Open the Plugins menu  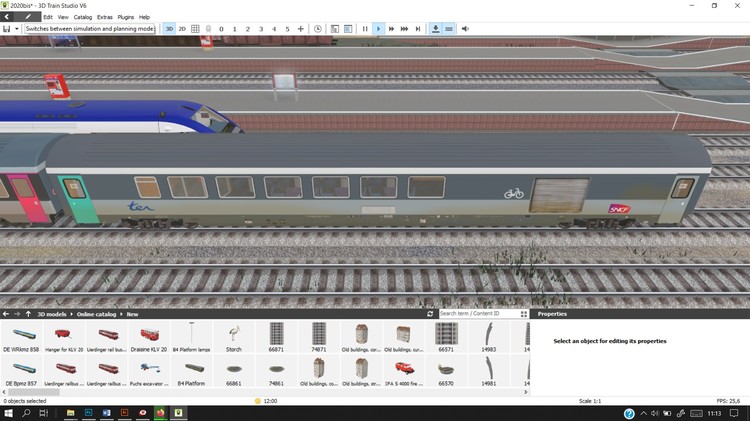(x=125, y=17)
